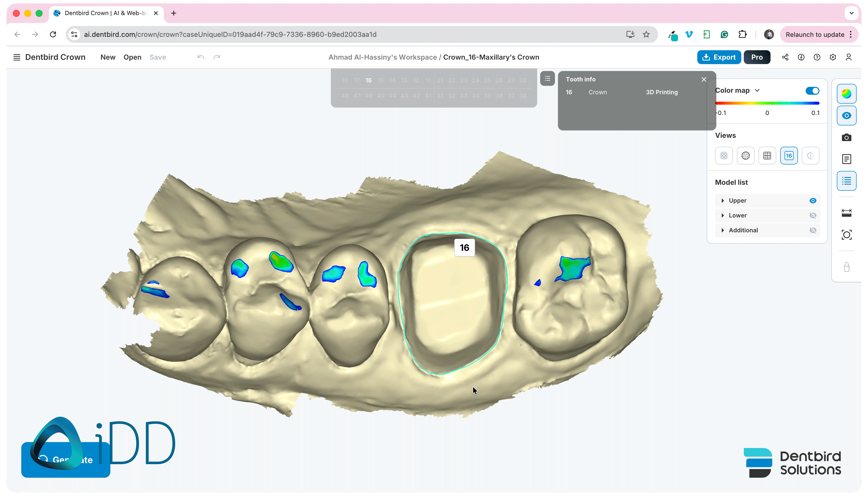This screenshot has height=496, width=868.
Task: Open the browser extensions puzzle icon
Action: (742, 34)
